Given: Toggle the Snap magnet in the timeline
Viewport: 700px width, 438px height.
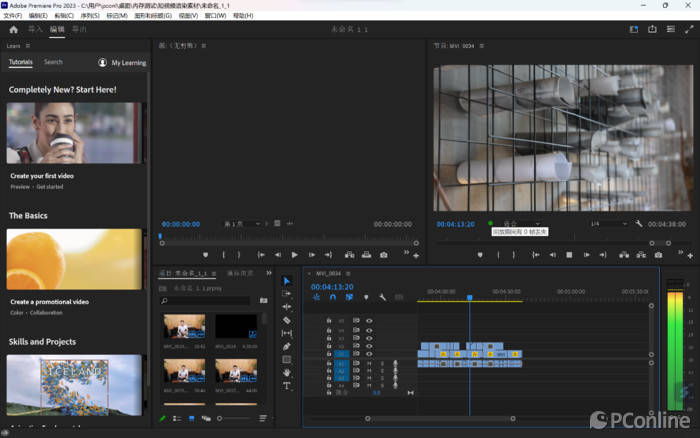Looking at the screenshot, I should (x=333, y=297).
